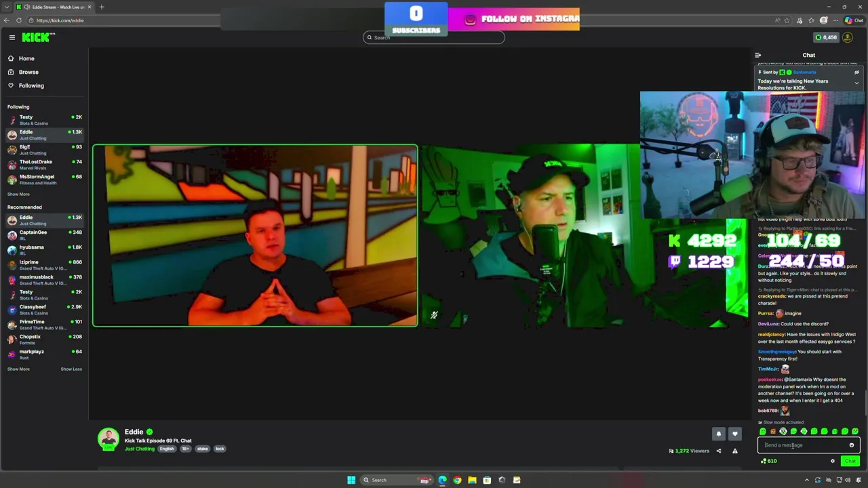Click Eddie's streamer avatar below video
This screenshot has width=868, height=488.
click(108, 439)
